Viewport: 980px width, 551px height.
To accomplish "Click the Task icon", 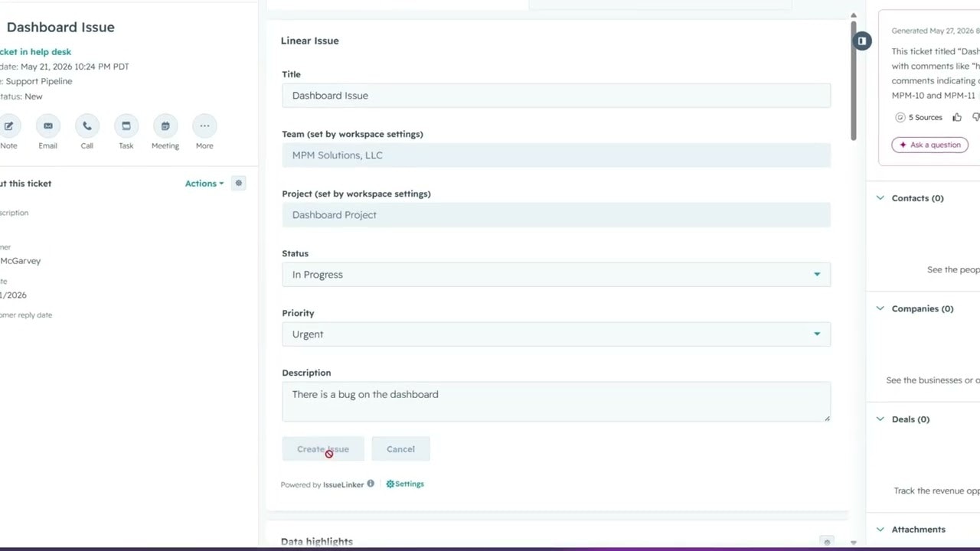I will [126, 126].
